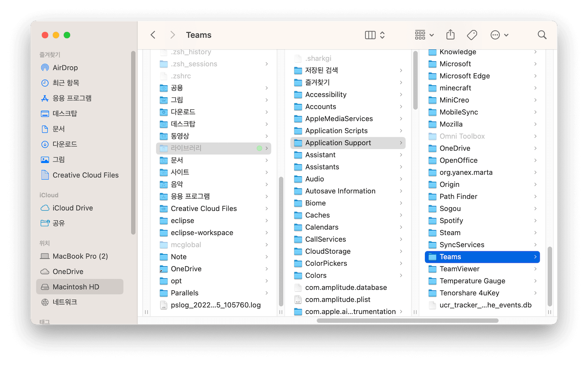This screenshot has height=365, width=588.
Task: Select the Path Finder folder
Action: pyautogui.click(x=482, y=196)
